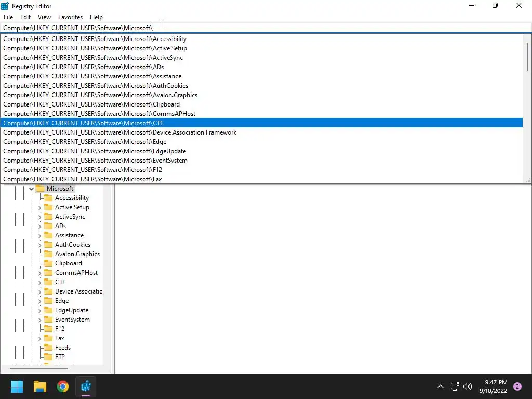Select the EventSystem path suggestion

coord(261,160)
